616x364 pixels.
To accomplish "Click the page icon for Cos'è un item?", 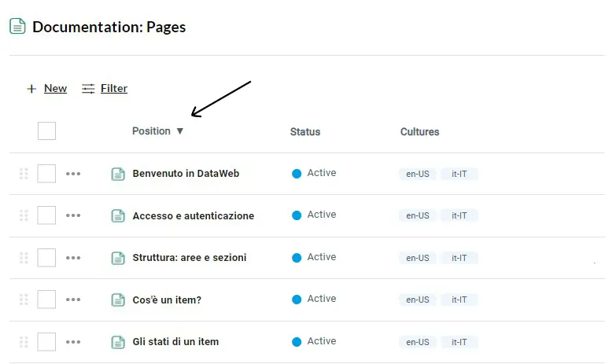I will (x=118, y=300).
